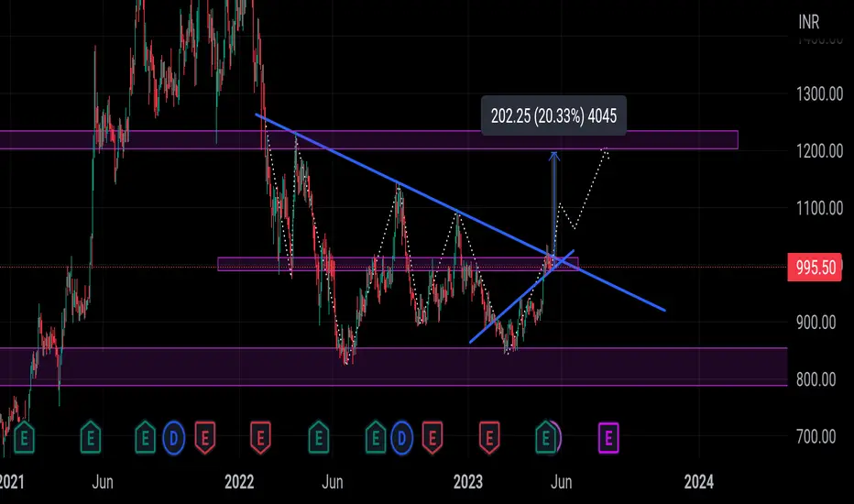Viewport: 854px width, 504px height.
Task: Click green E marker left of 2021 dividend marker
Action: pos(146,437)
